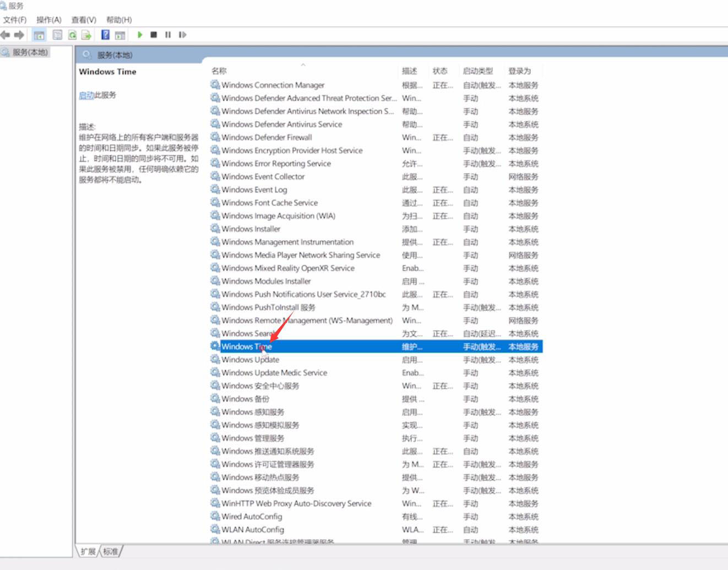Select Windows Image Acquisition (WIA)
This screenshot has height=570, width=728.
coord(376,216)
